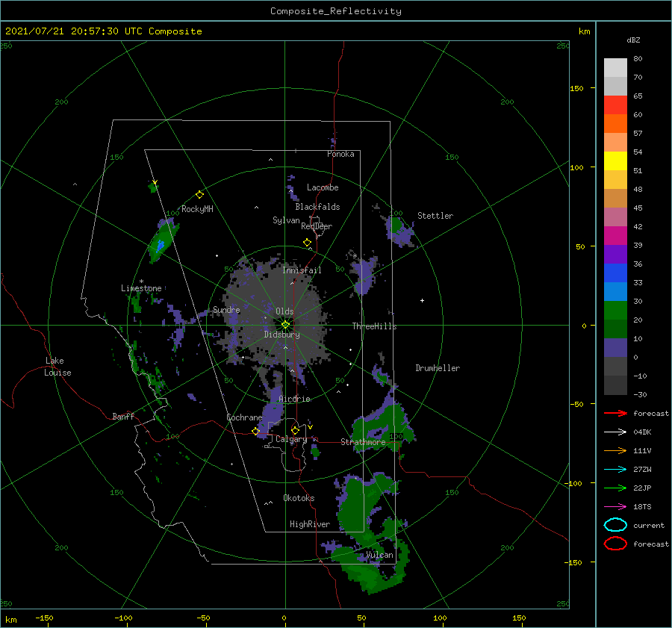Click the green 22JP arrow icon
Image resolution: width=672 pixels, height=628 pixels.
615,488
